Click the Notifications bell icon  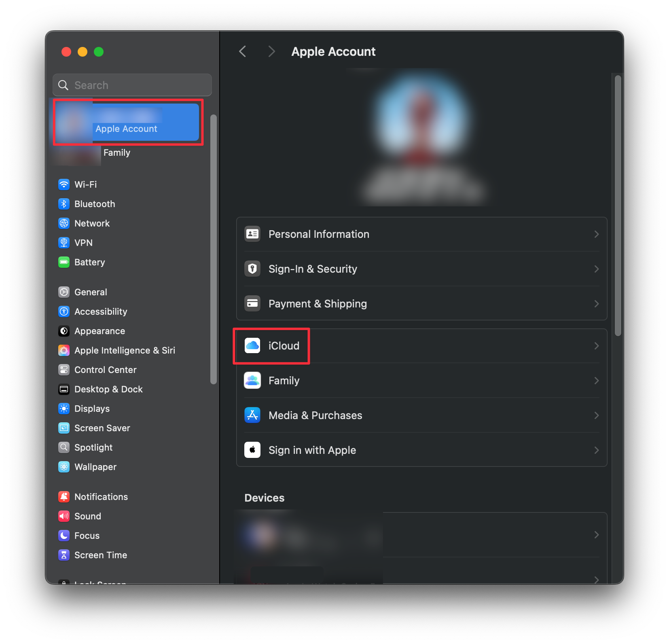[x=64, y=497]
